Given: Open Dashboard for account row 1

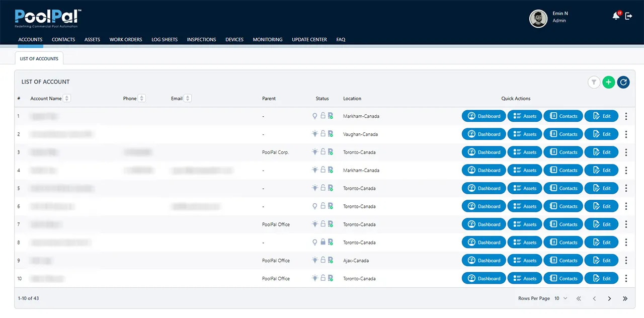Looking at the screenshot, I should click(484, 116).
